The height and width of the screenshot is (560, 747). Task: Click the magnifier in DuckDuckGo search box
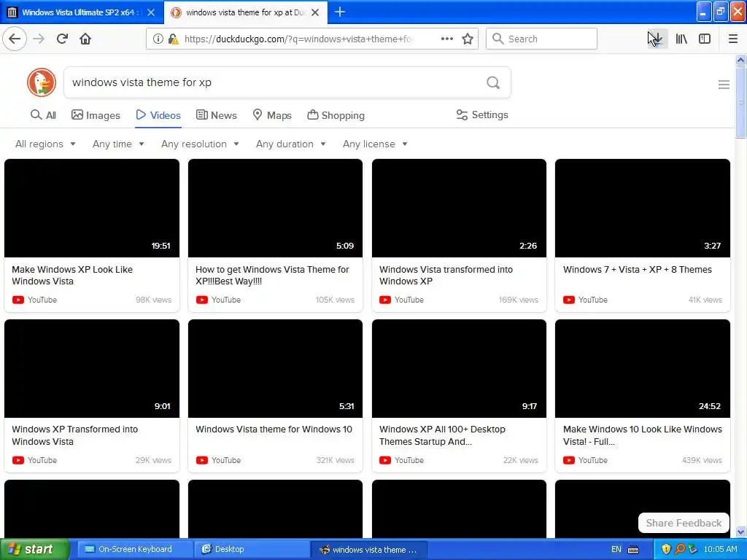point(493,82)
